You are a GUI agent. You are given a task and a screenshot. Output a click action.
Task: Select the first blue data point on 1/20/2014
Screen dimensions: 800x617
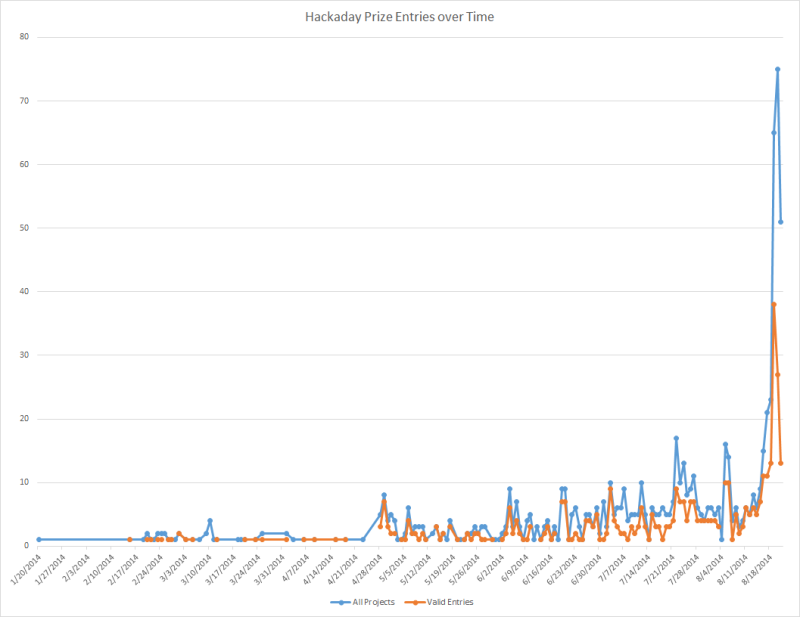[x=38, y=540]
